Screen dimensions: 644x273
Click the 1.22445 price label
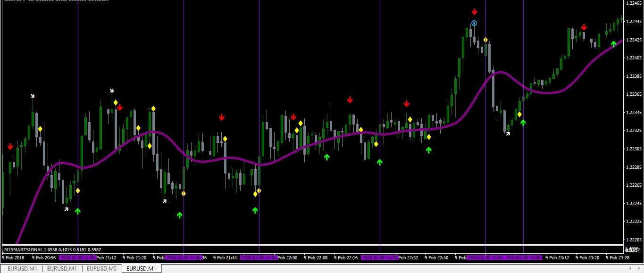click(x=634, y=21)
